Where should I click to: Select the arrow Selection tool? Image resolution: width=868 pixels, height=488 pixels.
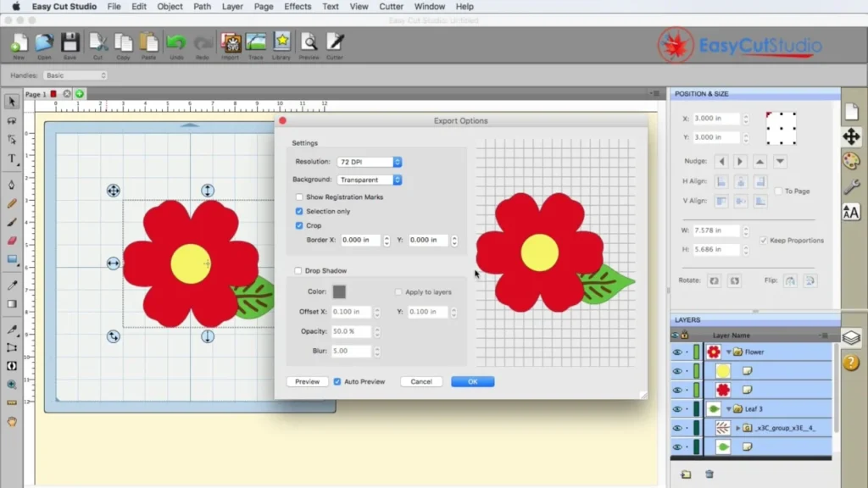point(11,102)
